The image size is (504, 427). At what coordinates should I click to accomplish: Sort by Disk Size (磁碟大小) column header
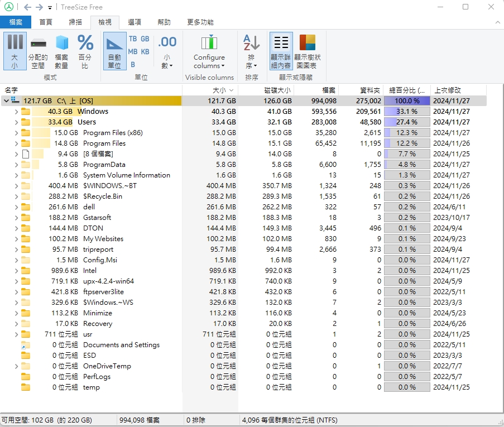266,90
